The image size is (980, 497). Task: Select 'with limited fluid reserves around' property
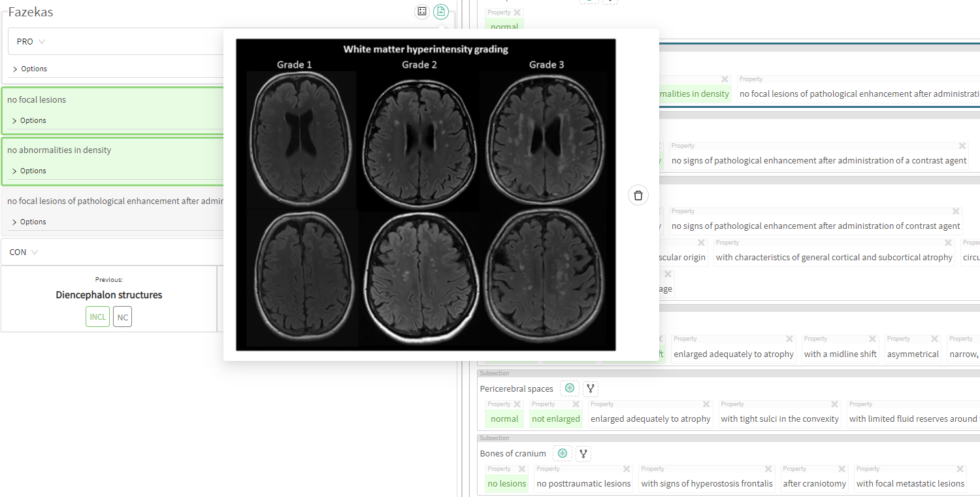[913, 419]
